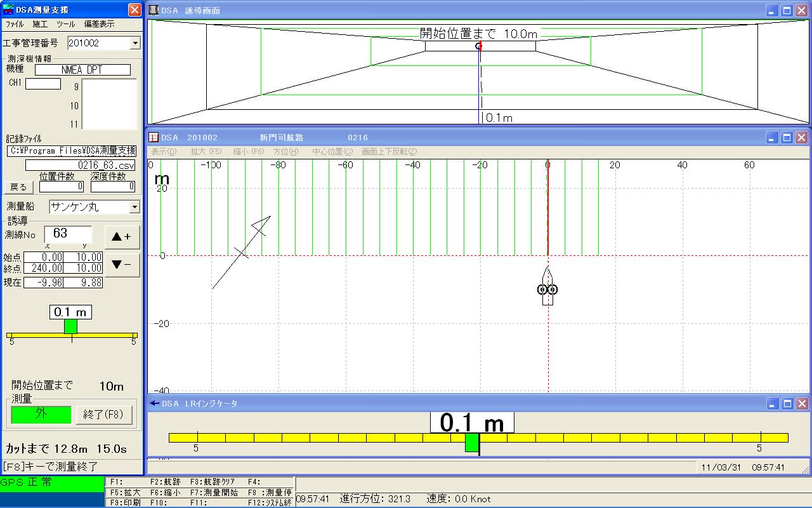
Task: Open the 表示(D) map menu
Action: coord(164,152)
